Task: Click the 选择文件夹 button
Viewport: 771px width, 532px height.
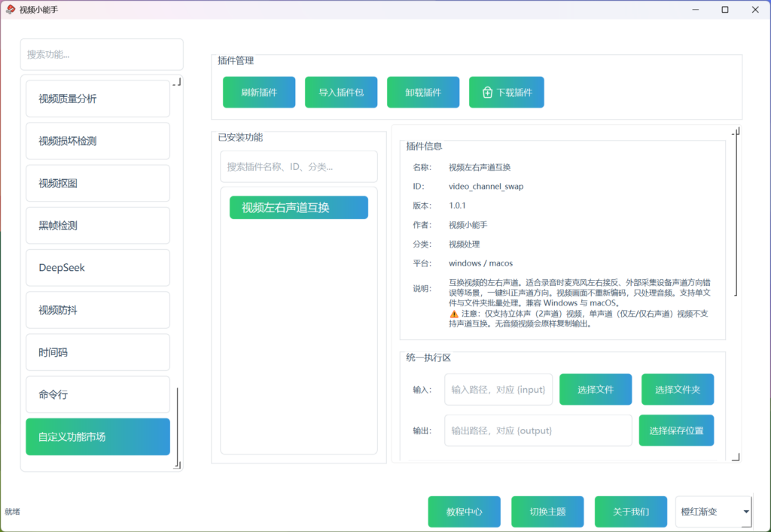Action: tap(678, 390)
